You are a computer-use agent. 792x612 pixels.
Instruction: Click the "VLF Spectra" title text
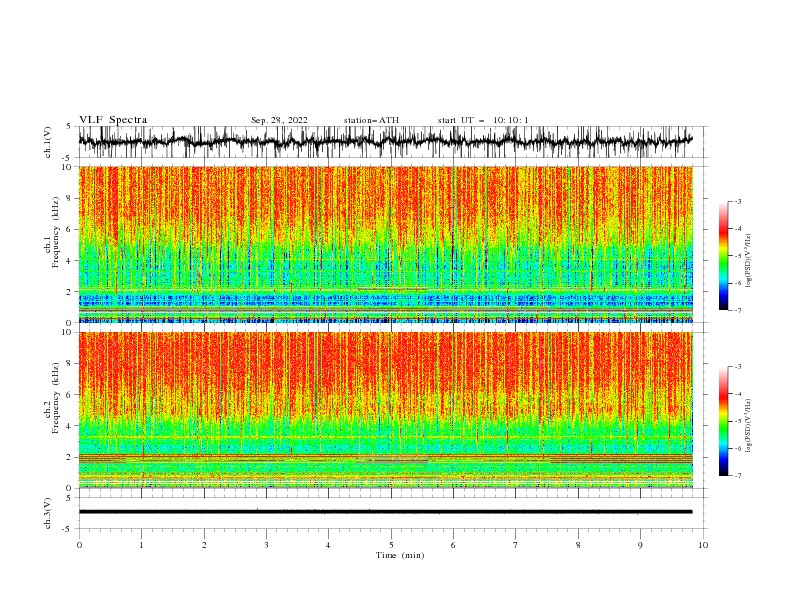(113, 120)
